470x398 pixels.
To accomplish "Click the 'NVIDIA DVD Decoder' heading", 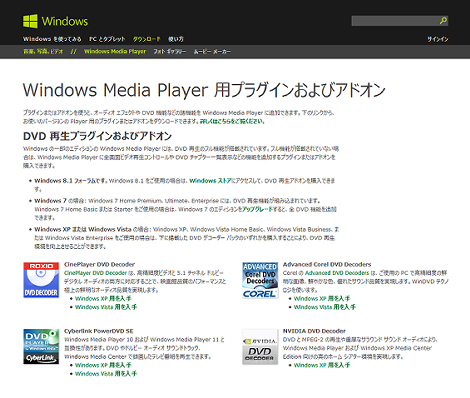I will tap(314, 331).
